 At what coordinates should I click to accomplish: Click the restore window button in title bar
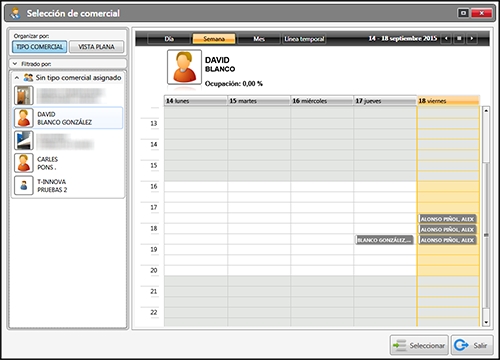click(463, 13)
